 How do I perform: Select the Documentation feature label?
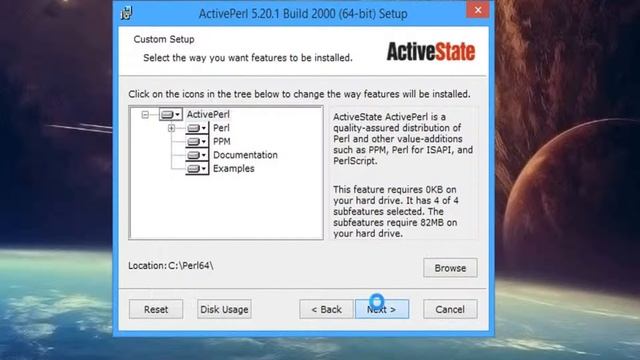coord(245,155)
